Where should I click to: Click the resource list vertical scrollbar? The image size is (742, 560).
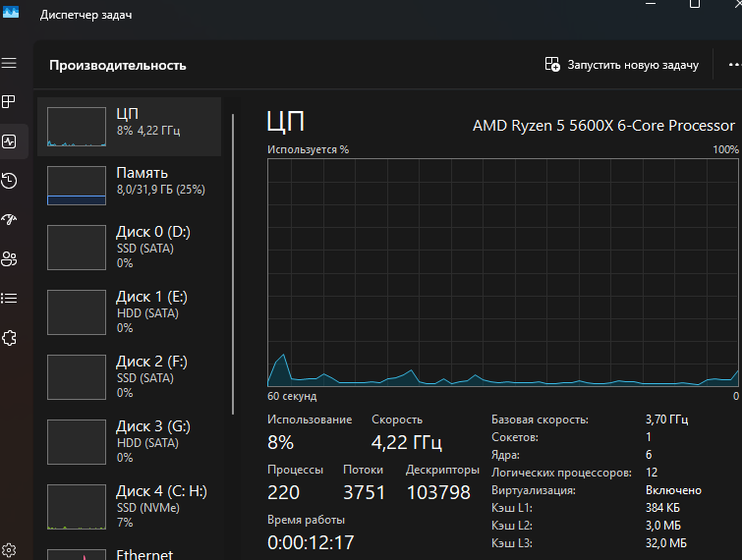[x=233, y=264]
